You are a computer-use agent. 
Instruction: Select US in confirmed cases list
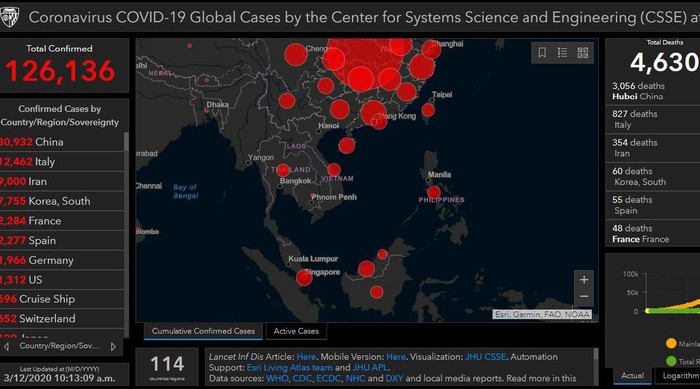point(62,280)
